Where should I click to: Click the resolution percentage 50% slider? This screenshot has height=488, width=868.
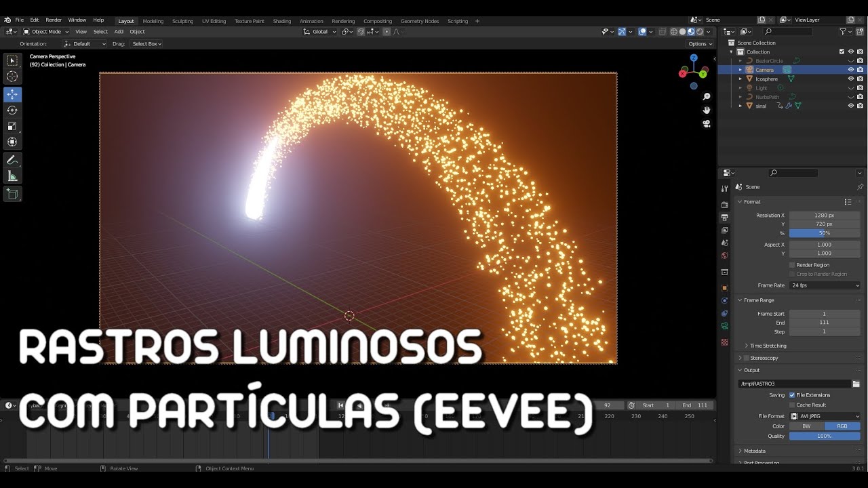[825, 233]
